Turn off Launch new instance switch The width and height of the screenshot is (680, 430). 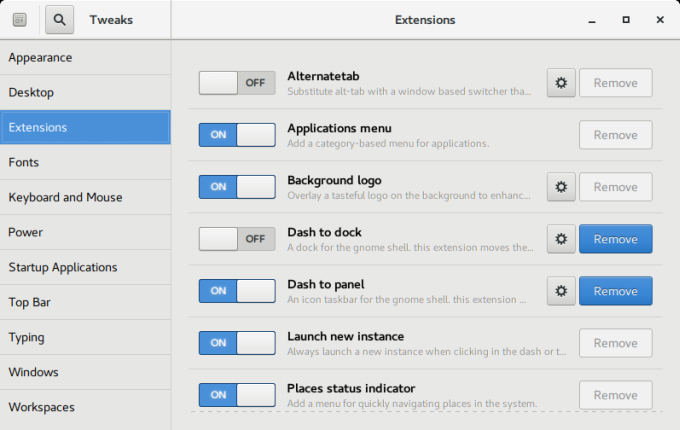click(237, 343)
